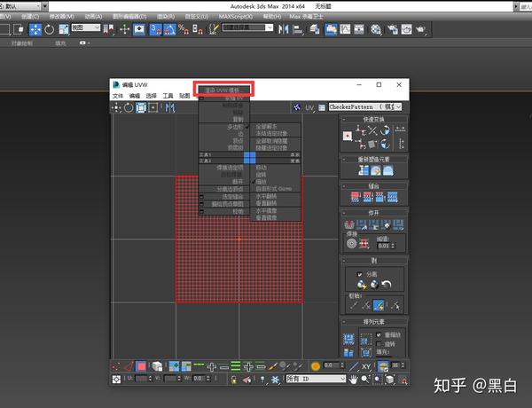Image resolution: width=532 pixels, height=408 pixels.
Task: Toggle the 旋转 checkbox in 排列元素
Action: [x=379, y=344]
